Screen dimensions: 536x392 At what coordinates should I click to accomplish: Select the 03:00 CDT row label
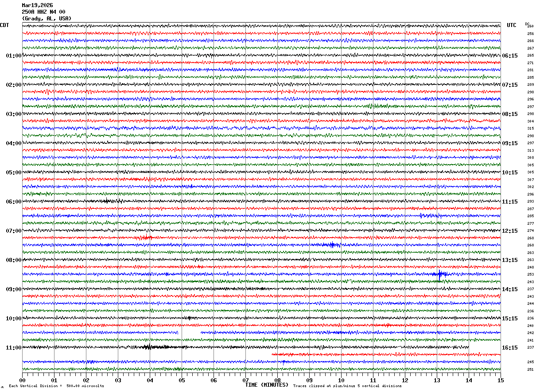[x=14, y=114]
